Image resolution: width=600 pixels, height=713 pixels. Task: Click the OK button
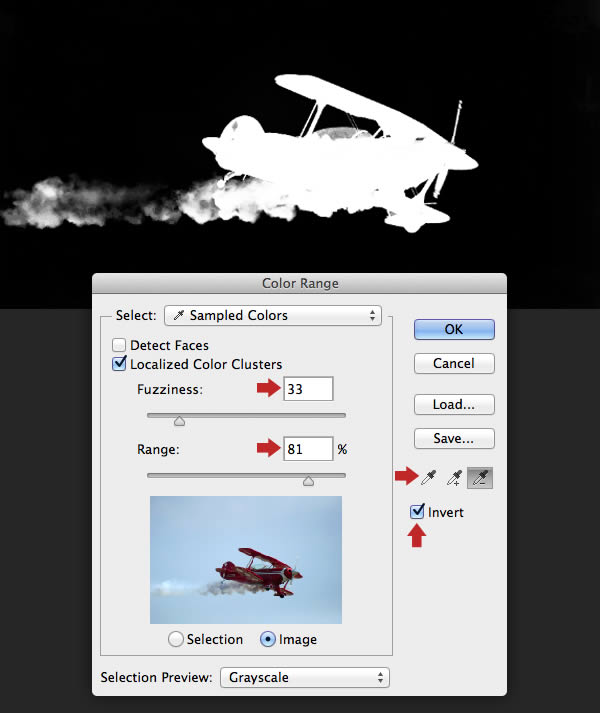(454, 329)
